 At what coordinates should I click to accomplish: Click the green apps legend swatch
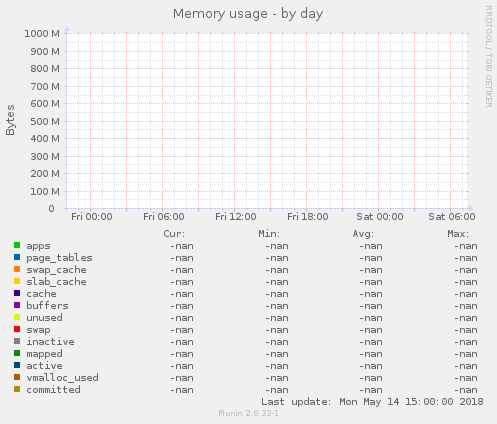click(x=17, y=245)
